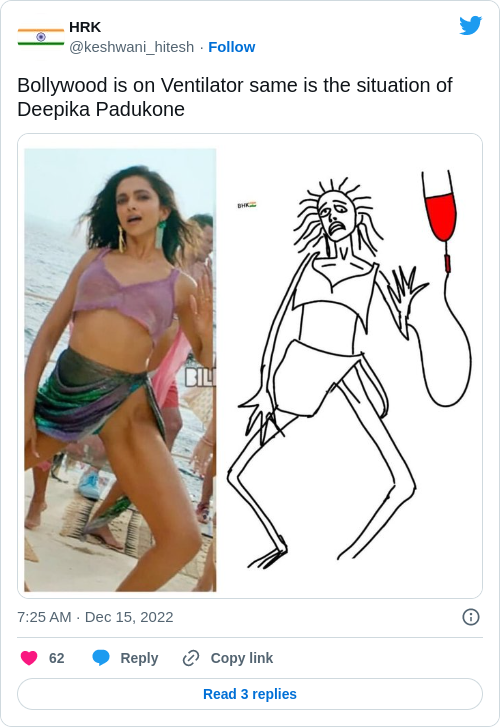Open the 7:25 AM Dec 15, 2022 timestamp
The width and height of the screenshot is (500, 727).
pyautogui.click(x=96, y=617)
